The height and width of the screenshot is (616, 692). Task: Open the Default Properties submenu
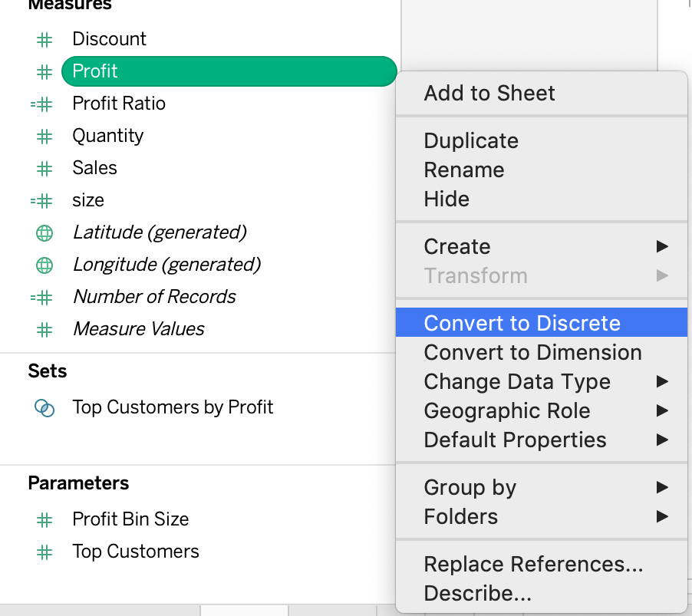coord(542,440)
